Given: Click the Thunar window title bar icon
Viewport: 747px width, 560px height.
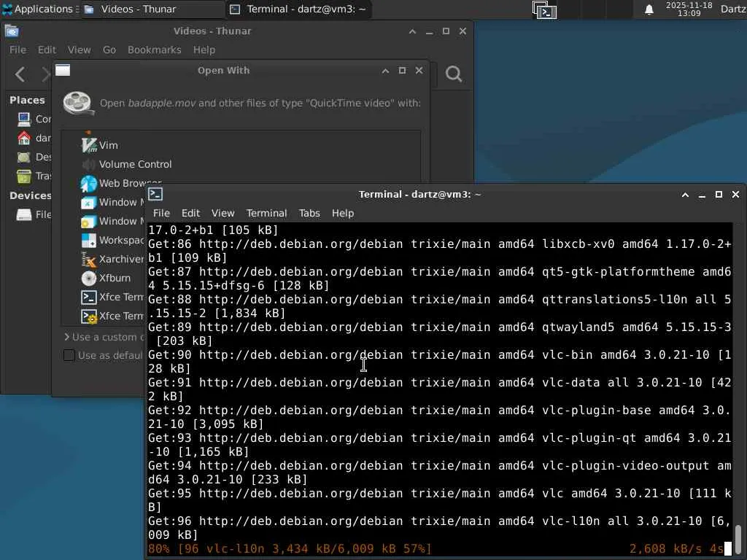Looking at the screenshot, I should point(12,31).
